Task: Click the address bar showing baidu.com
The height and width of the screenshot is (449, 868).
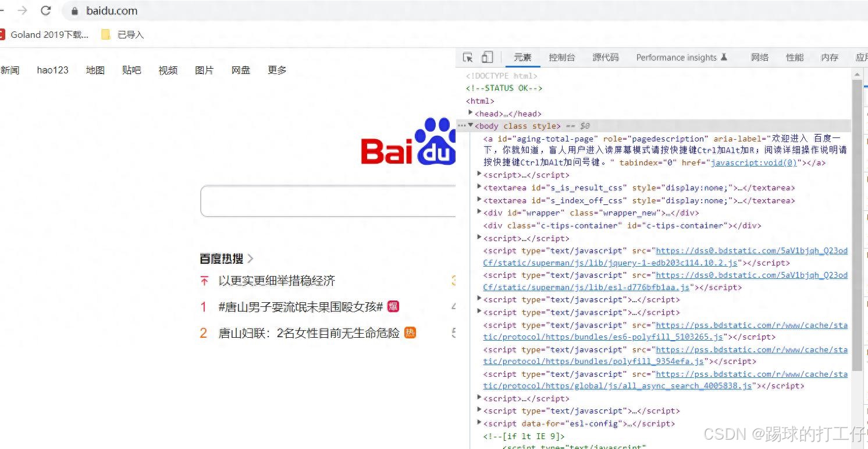Action: click(465, 10)
